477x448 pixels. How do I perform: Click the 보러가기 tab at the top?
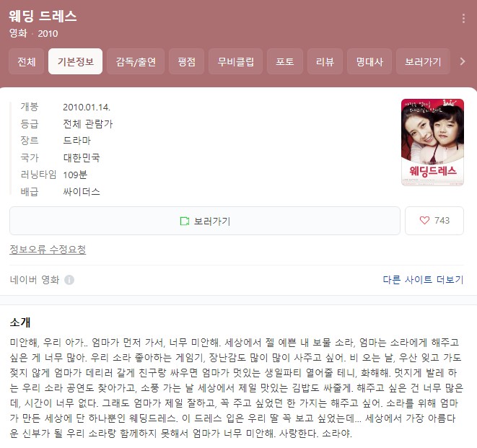point(423,61)
